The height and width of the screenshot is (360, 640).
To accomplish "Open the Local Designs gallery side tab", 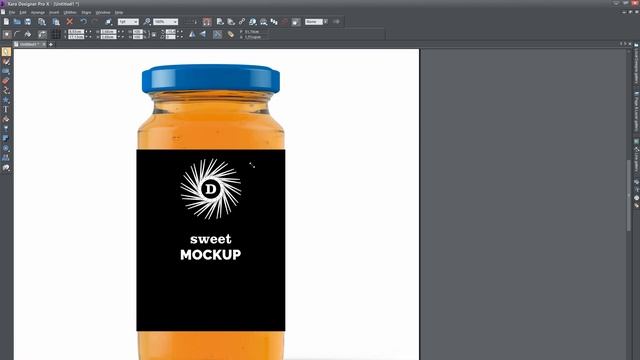I will coord(636,64).
